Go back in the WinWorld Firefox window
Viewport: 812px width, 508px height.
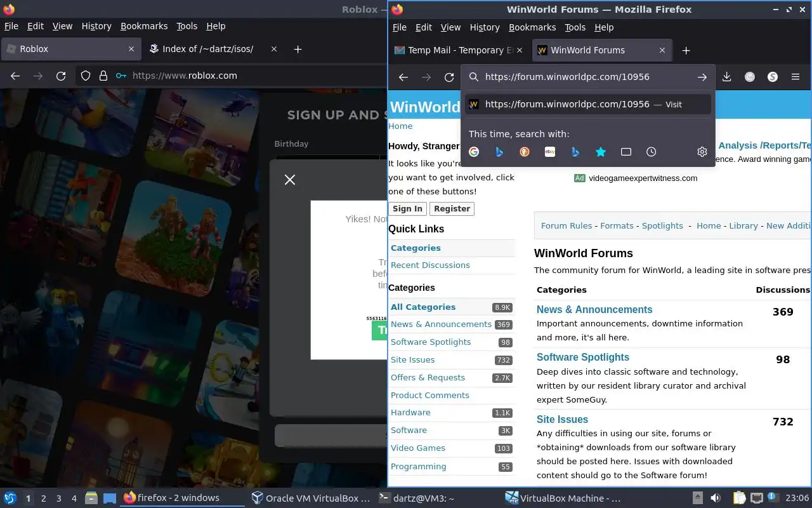coord(403,77)
